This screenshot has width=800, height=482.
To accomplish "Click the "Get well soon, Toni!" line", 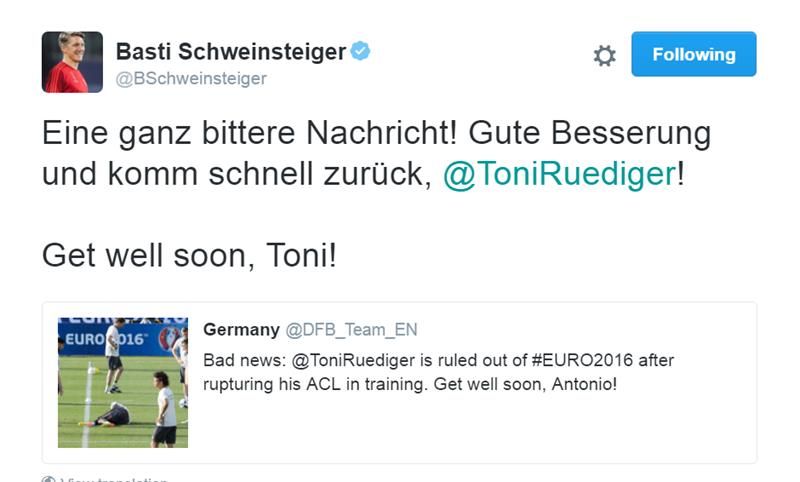I will point(189,256).
